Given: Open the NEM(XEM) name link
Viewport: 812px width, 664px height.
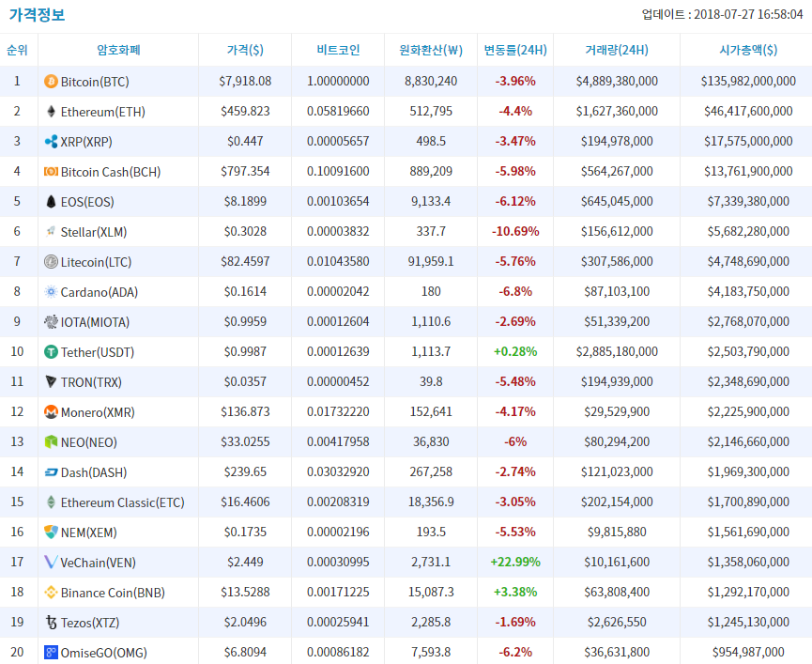Looking at the screenshot, I should [89, 533].
